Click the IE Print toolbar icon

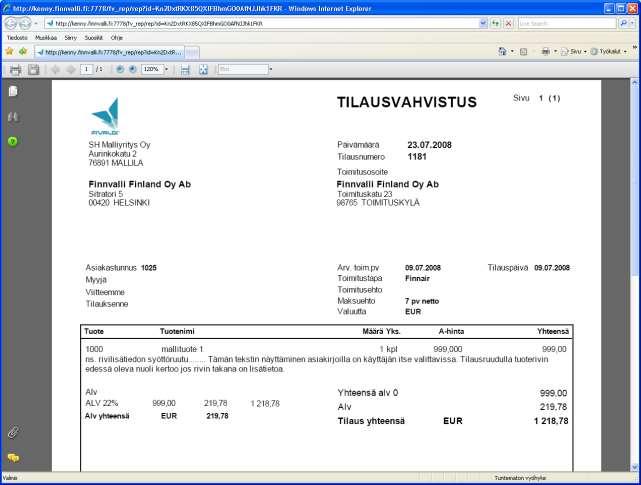(545, 52)
